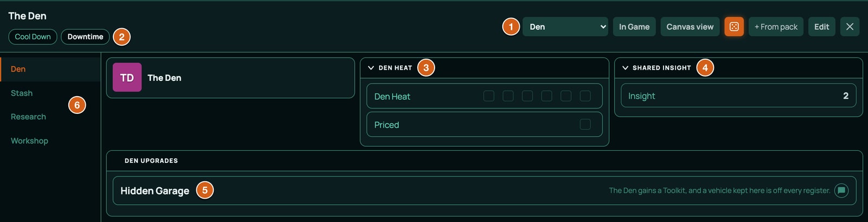Click the orange dice roller icon

734,27
